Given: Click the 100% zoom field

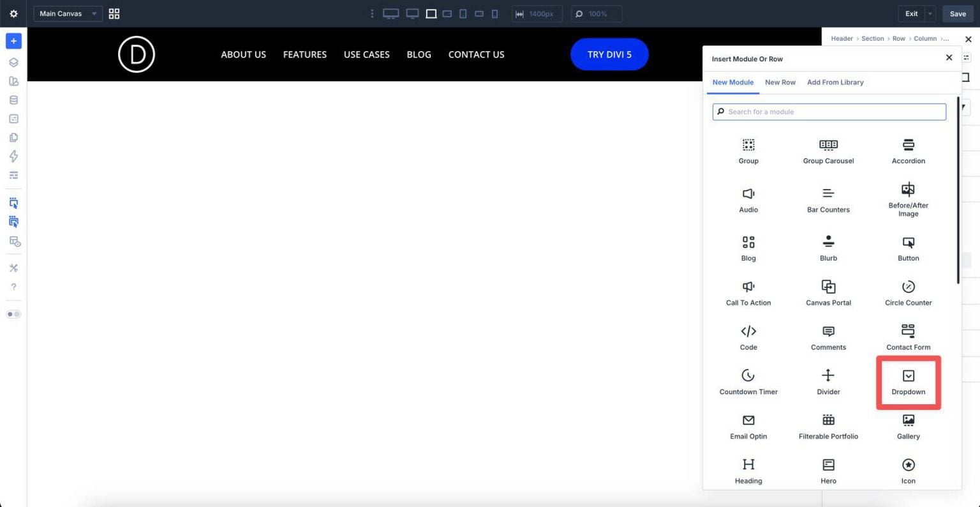Looking at the screenshot, I should click(x=596, y=13).
